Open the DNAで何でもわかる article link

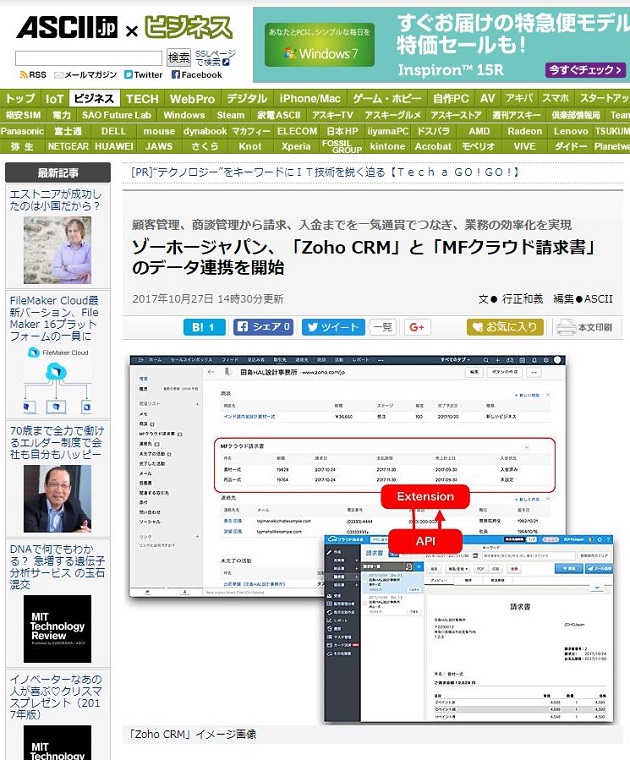click(x=57, y=567)
